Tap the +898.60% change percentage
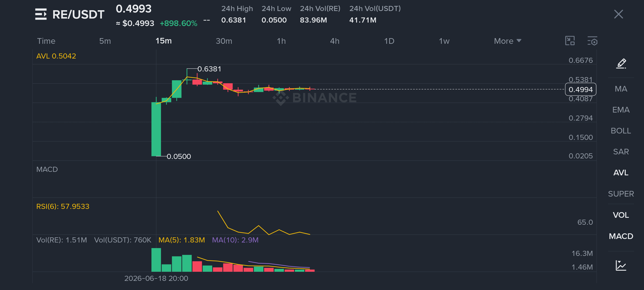 pos(178,23)
